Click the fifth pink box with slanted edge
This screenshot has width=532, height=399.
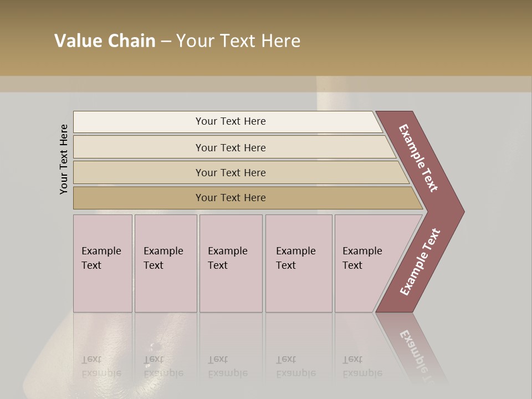pyautogui.click(x=366, y=263)
